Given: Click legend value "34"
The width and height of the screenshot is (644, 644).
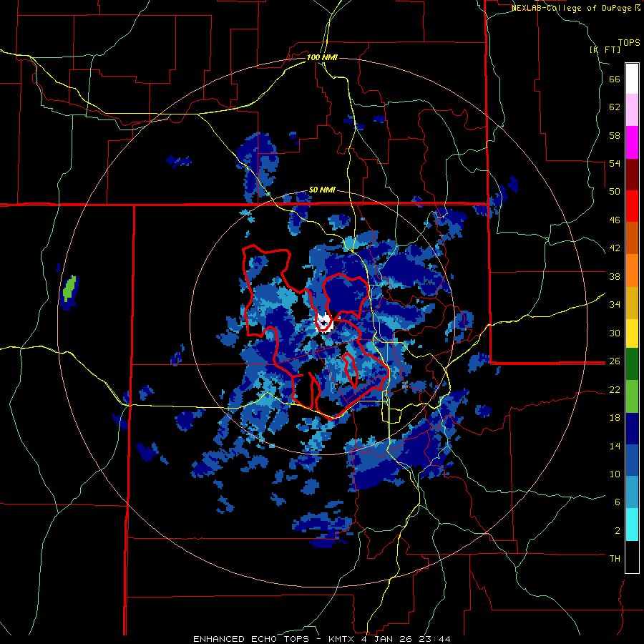Looking at the screenshot, I should [x=615, y=305].
